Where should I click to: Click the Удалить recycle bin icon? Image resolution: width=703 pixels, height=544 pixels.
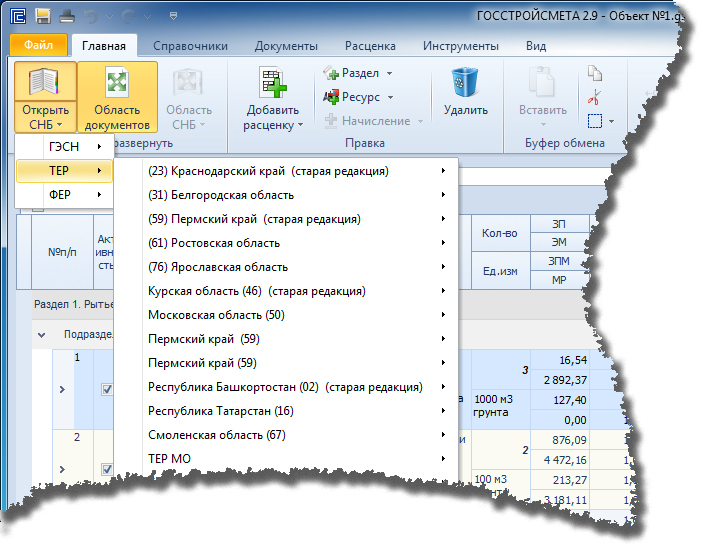coord(464,82)
